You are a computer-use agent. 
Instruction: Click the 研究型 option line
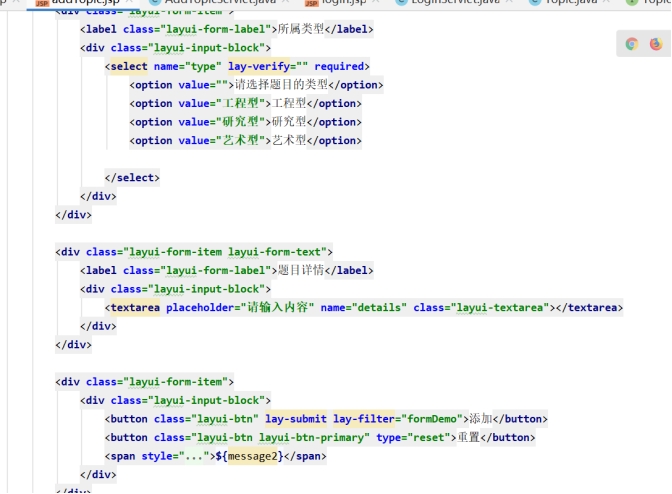click(x=246, y=122)
